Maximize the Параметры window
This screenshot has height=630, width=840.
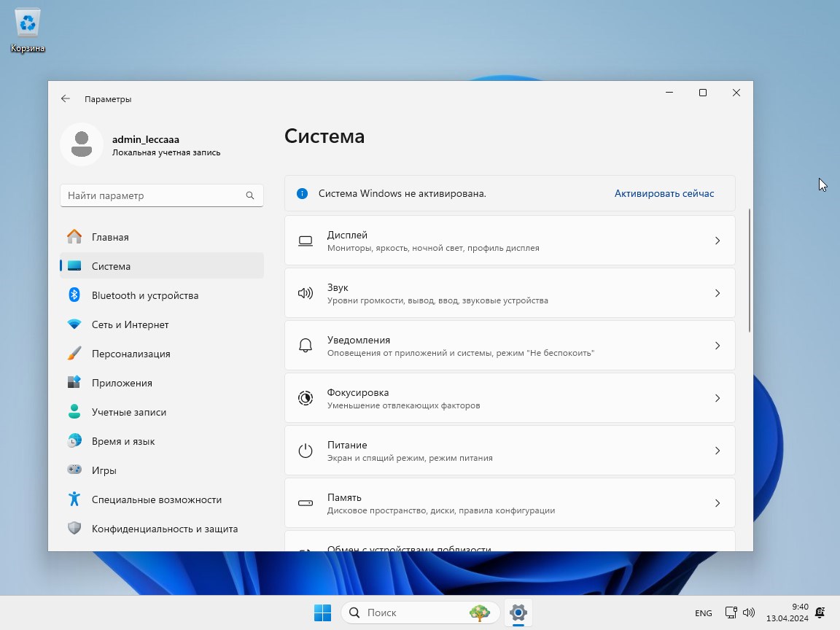(703, 93)
